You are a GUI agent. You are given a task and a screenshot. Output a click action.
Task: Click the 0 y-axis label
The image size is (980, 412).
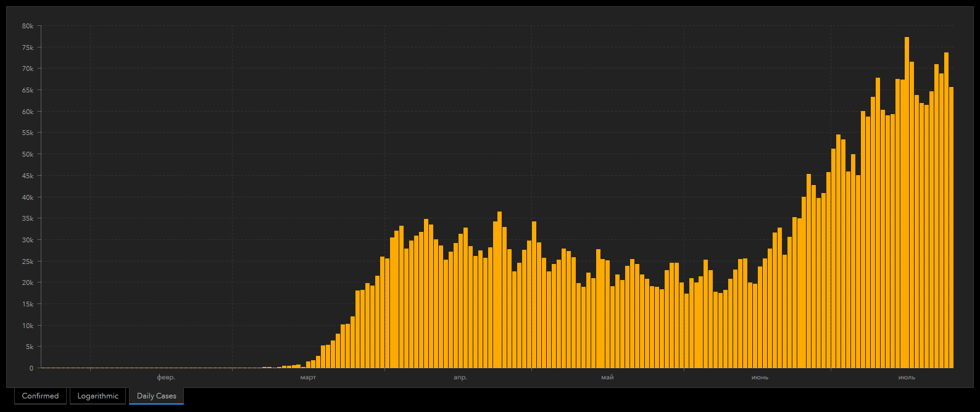31,368
